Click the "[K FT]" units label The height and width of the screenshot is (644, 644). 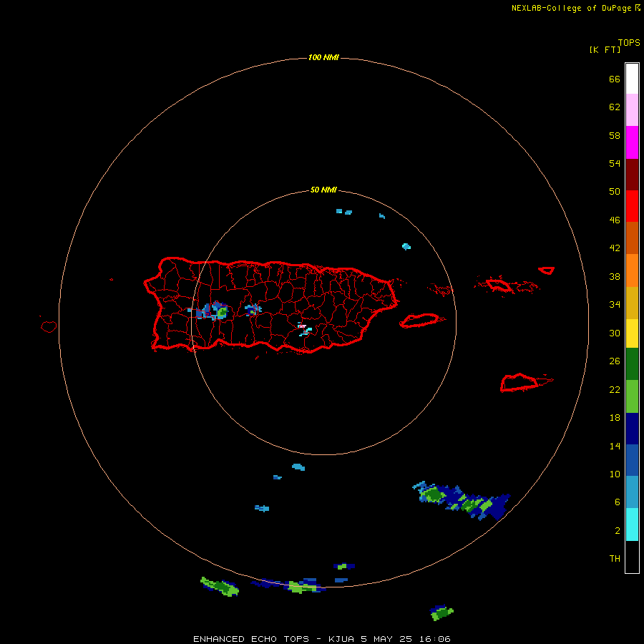coord(605,49)
